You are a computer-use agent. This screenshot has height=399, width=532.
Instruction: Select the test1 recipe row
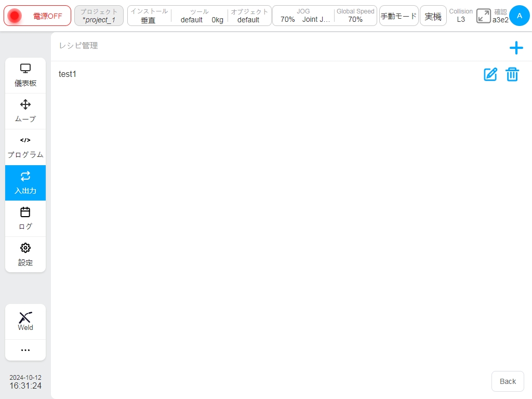pos(291,74)
